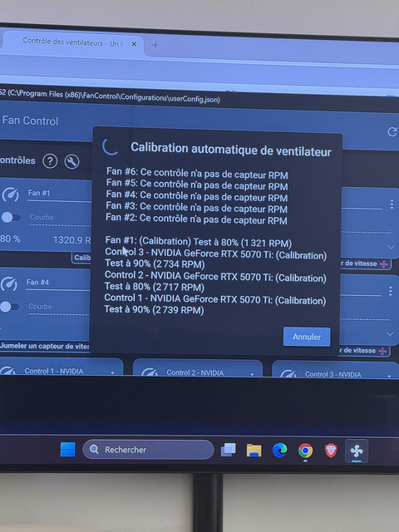This screenshot has width=399, height=532.
Task: Click Jumeler un capteur de vitesse under Fan #4
Action: click(x=45, y=346)
